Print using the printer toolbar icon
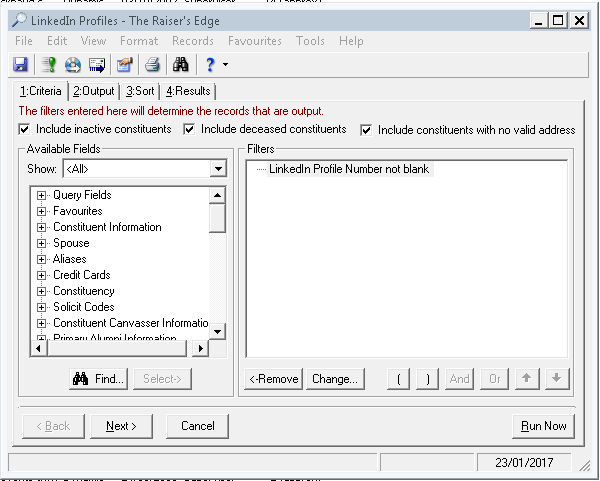 tap(153, 64)
